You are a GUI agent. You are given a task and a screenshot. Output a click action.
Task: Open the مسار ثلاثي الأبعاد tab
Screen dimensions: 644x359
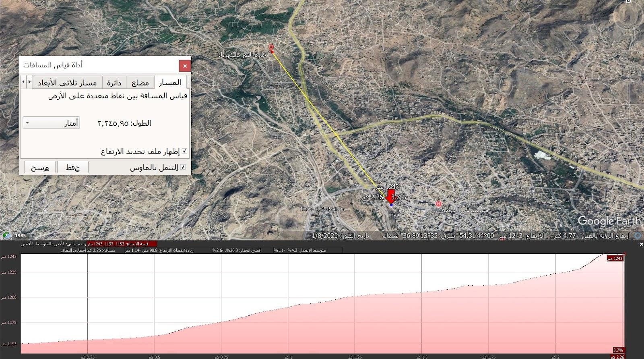click(x=67, y=83)
